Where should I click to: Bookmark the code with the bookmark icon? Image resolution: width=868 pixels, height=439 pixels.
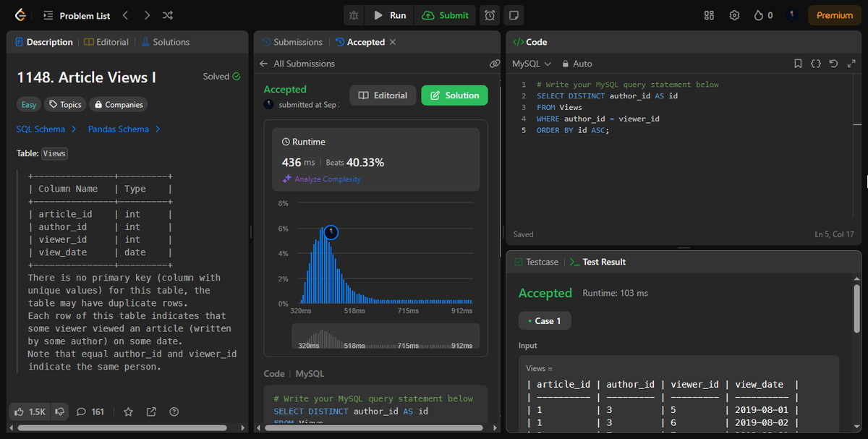[x=798, y=64]
